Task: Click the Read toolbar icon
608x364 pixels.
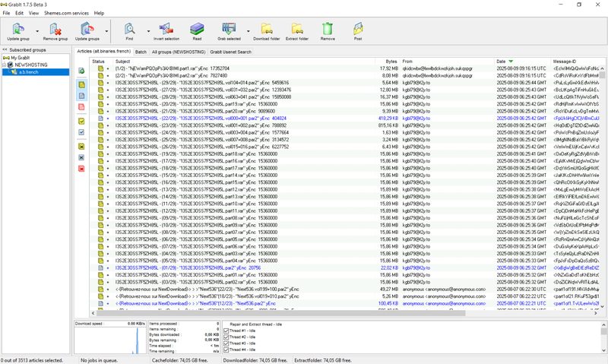Action: (197, 29)
